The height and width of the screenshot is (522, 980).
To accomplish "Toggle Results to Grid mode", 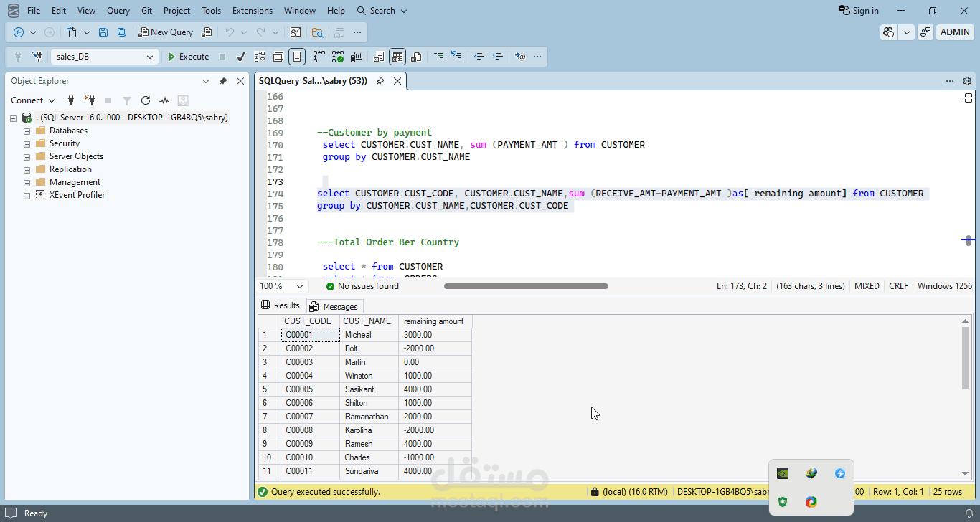I will (397, 57).
